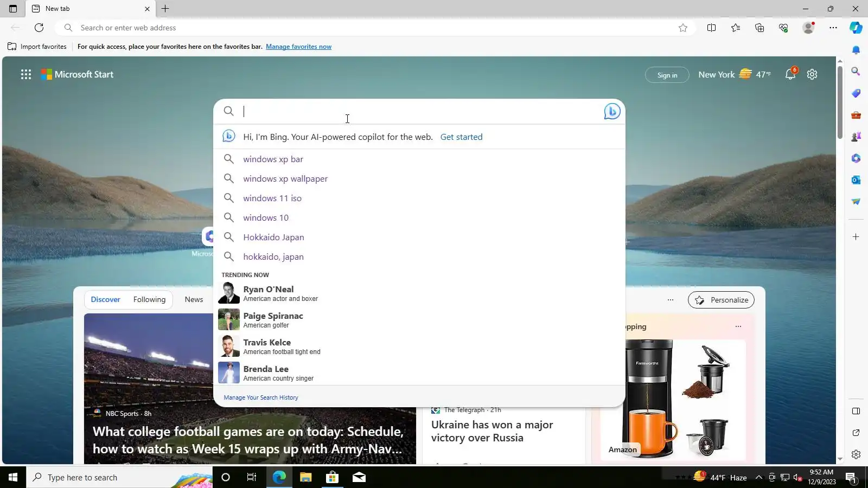Image resolution: width=868 pixels, height=488 pixels.
Task: Open the Personalize feed button
Action: click(721, 300)
